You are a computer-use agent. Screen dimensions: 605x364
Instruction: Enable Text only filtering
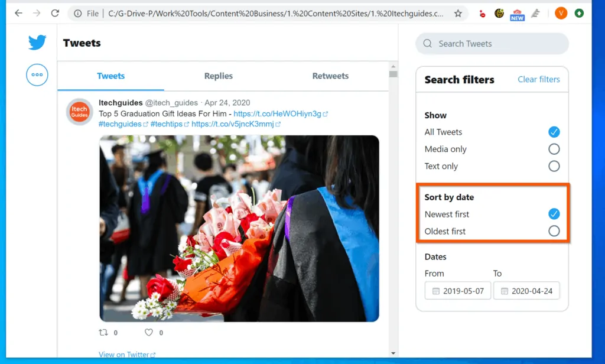pyautogui.click(x=554, y=166)
